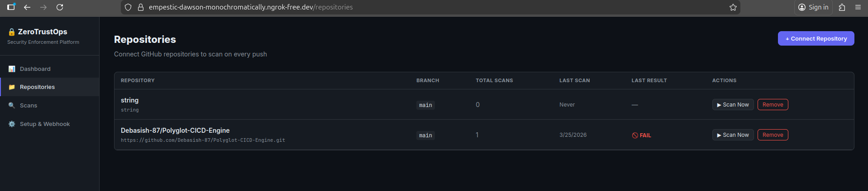The image size is (868, 191).
Task: Reload the current page
Action: point(60,7)
